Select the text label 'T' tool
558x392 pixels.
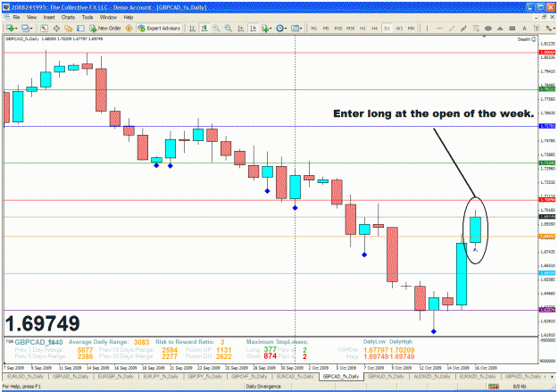coord(537,28)
